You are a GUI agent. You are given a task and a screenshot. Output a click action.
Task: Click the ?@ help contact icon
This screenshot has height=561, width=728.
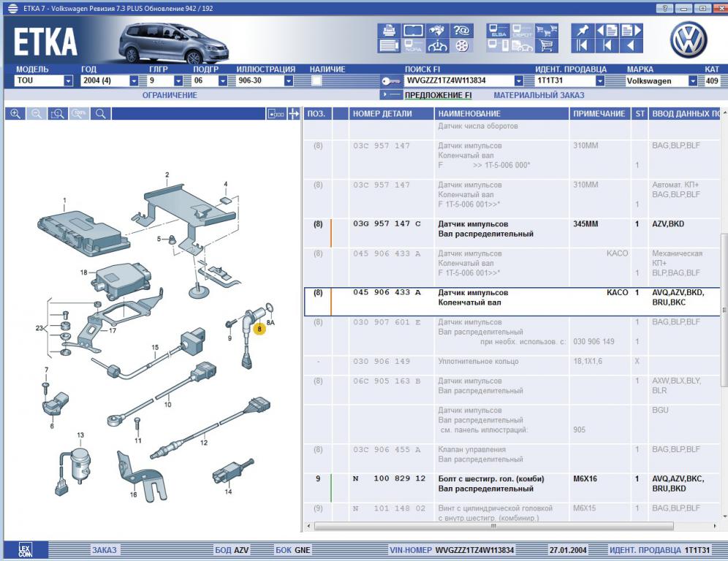click(x=461, y=31)
